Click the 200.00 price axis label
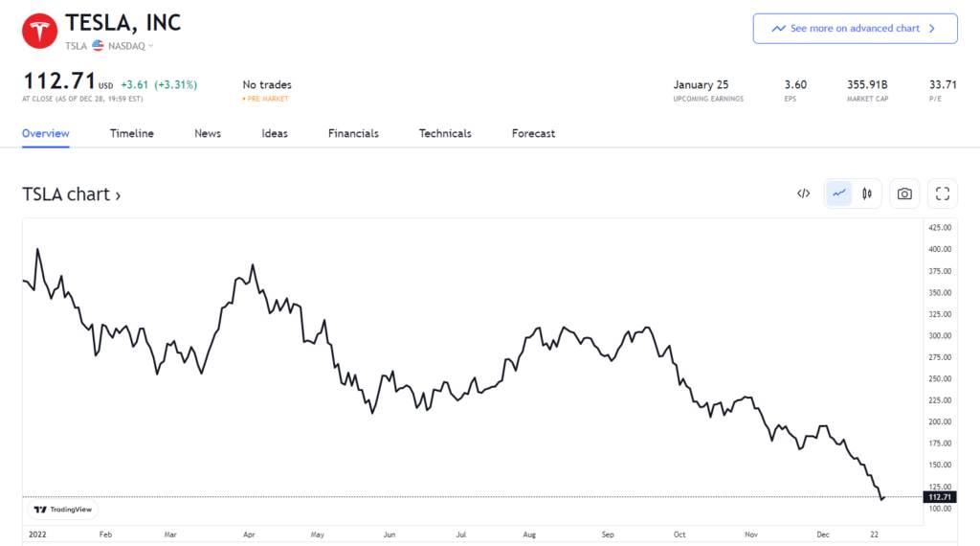 (x=940, y=421)
